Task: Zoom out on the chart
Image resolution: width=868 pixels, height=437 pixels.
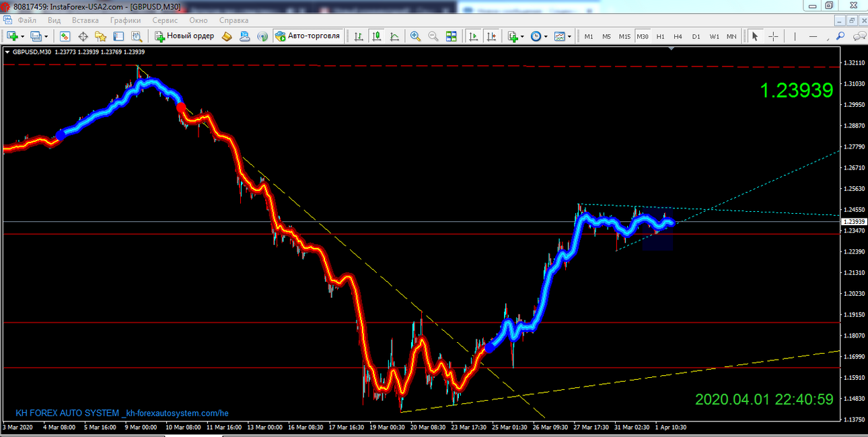Action: coord(433,36)
